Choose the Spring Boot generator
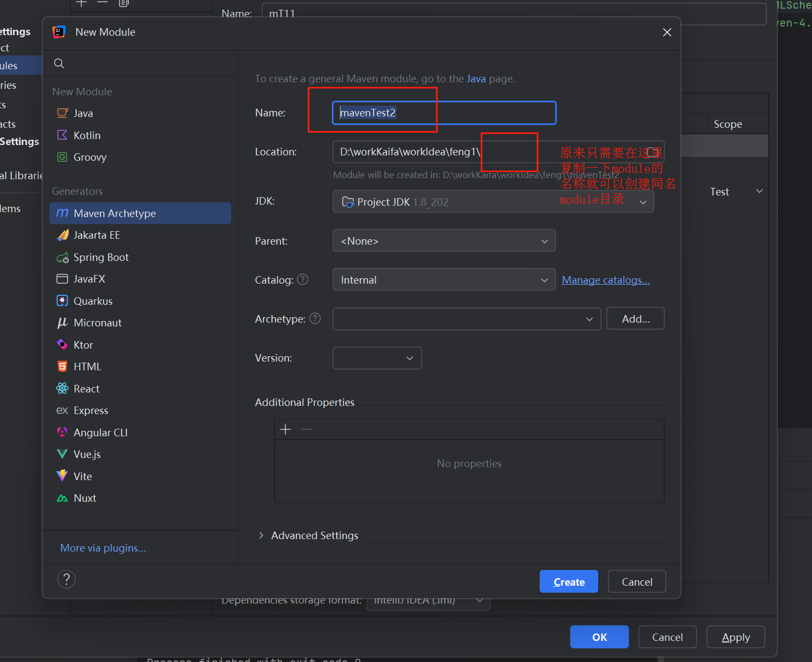The height and width of the screenshot is (662, 812). (140, 257)
